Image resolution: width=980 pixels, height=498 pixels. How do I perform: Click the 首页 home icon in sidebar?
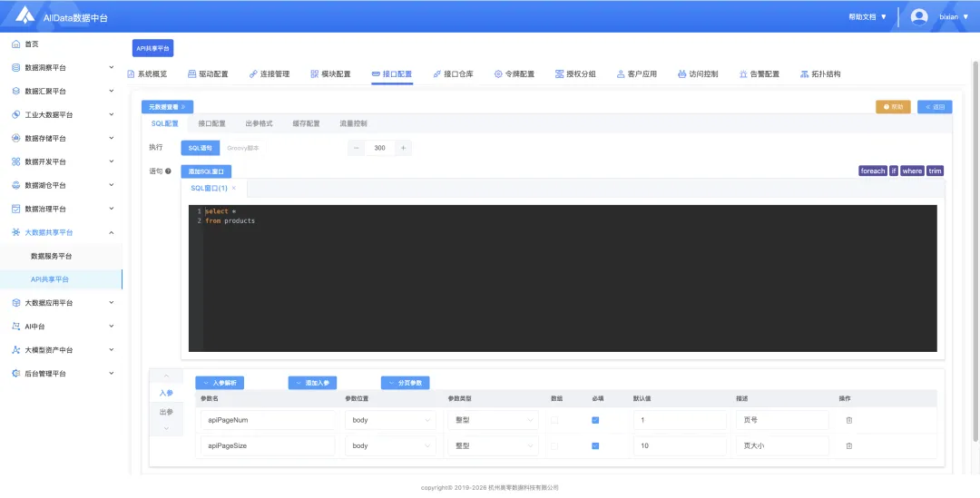tap(16, 44)
